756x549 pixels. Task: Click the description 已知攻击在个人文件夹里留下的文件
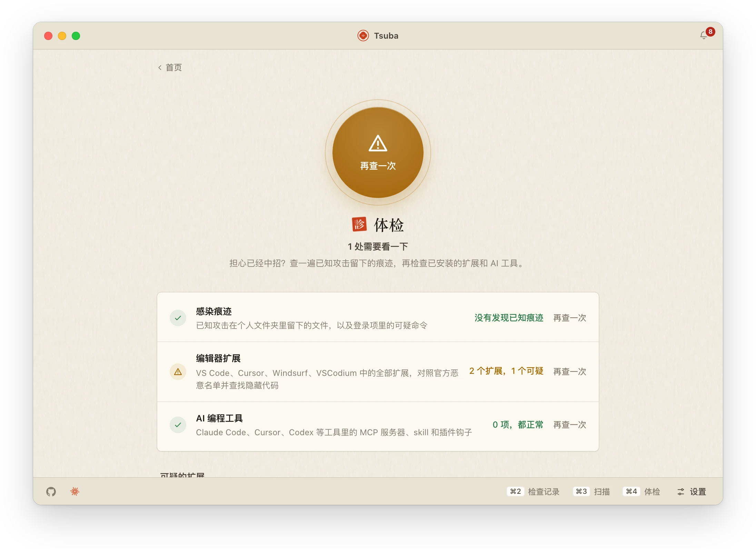click(x=311, y=325)
